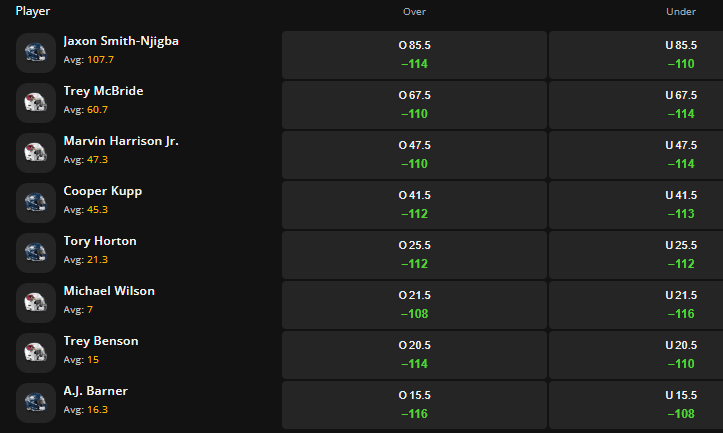The image size is (723, 433).
Task: Pick Over 47.5 for Marvin Harrison Jr.
Action: [414, 155]
